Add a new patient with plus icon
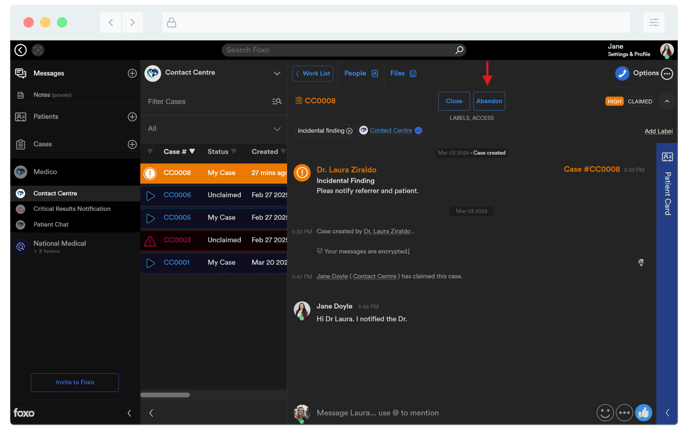The width and height of the screenshot is (688, 431). [132, 117]
